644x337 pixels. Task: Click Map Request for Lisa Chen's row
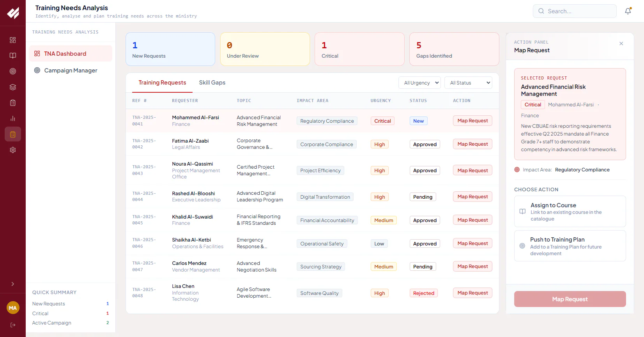472,293
